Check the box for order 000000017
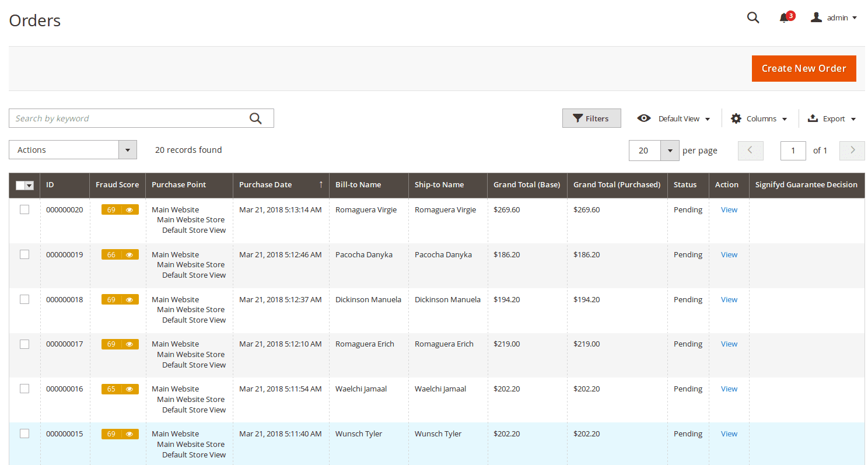The height and width of the screenshot is (465, 868). [24, 344]
